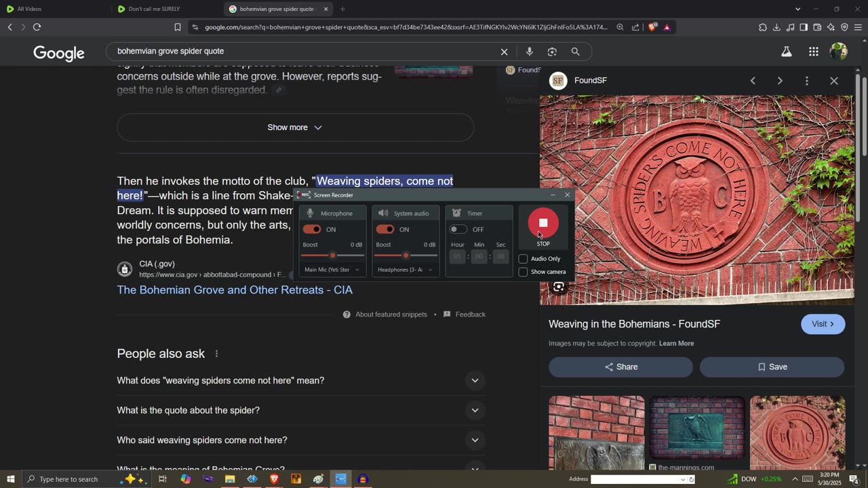Enable the Timer toggle
The width and height of the screenshot is (868, 488).
coord(458,229)
